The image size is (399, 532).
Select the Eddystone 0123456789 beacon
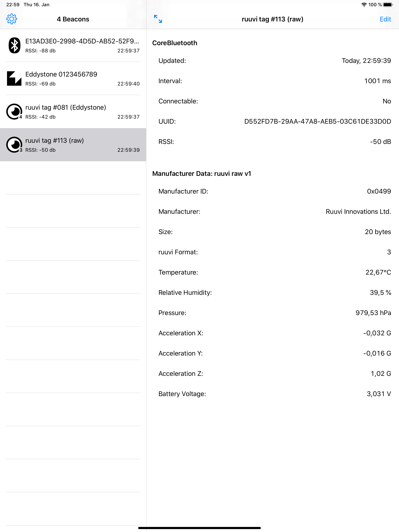click(73, 79)
